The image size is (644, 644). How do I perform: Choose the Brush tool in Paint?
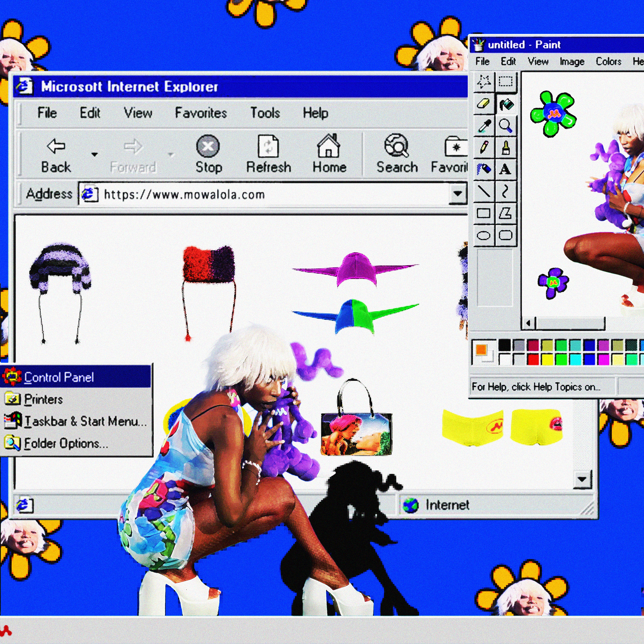tap(506, 147)
